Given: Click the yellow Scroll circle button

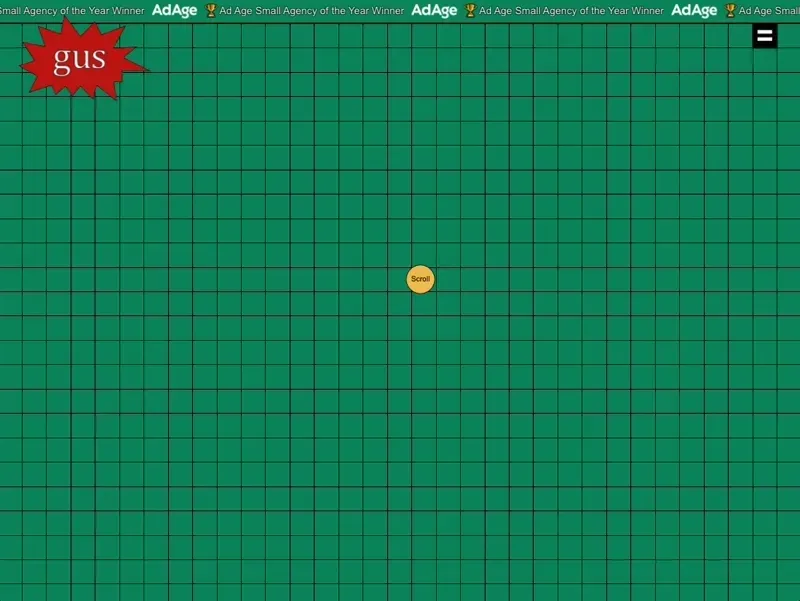Looking at the screenshot, I should point(420,279).
